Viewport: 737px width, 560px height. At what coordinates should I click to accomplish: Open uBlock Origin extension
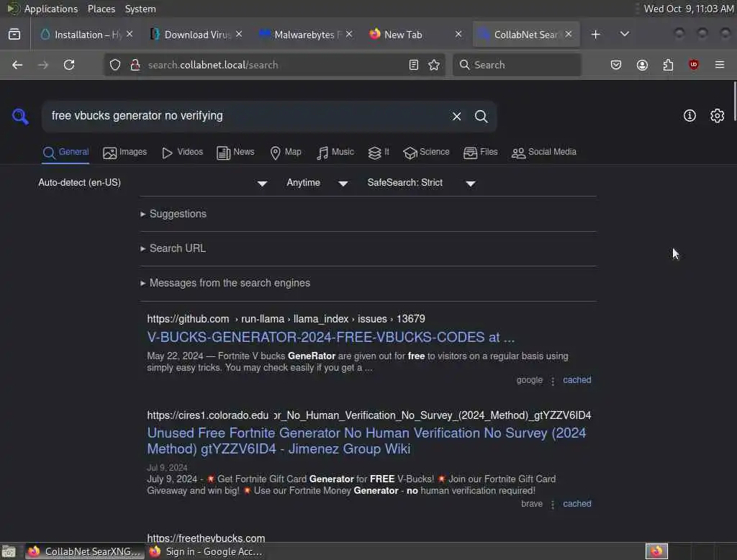point(694,65)
